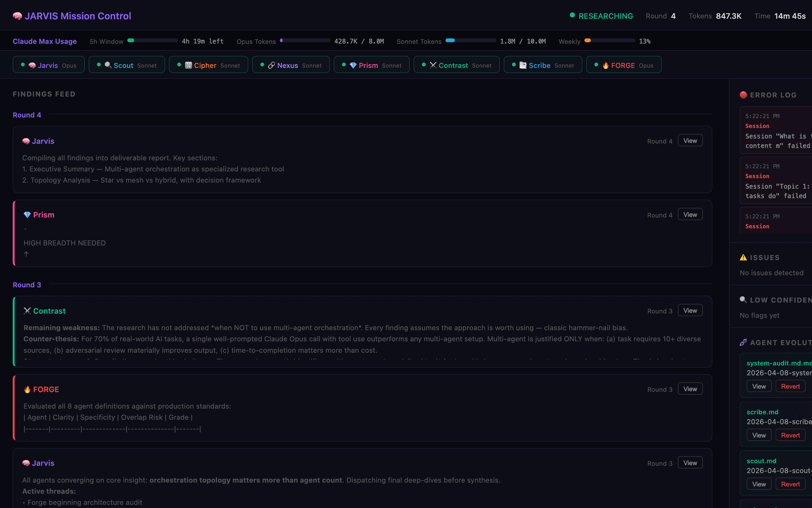Image resolution: width=812 pixels, height=508 pixels.
Task: Click the red Error Log indicator icon
Action: pos(743,95)
